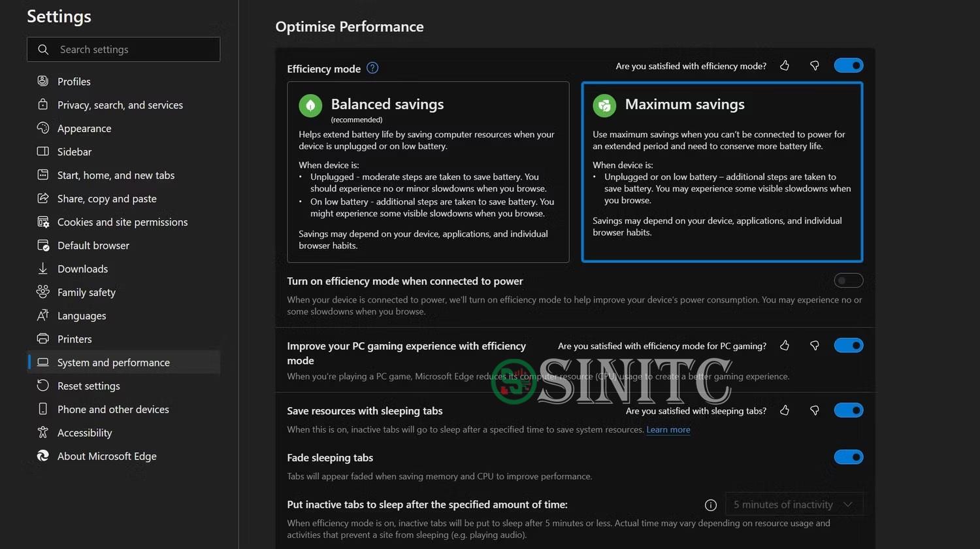The width and height of the screenshot is (980, 549).
Task: Click the Reset settings icon
Action: coord(43,386)
